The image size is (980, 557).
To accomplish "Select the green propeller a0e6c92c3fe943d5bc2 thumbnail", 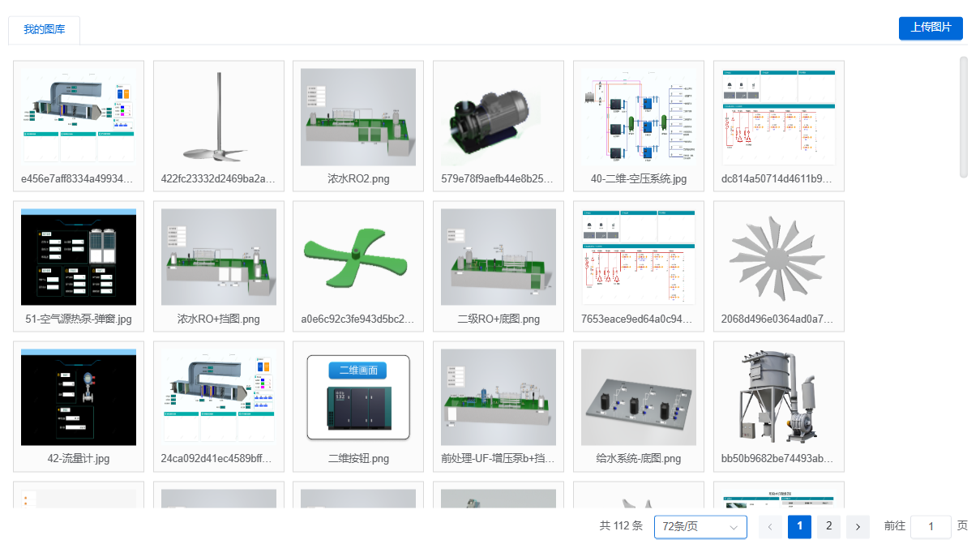I will tap(358, 257).
